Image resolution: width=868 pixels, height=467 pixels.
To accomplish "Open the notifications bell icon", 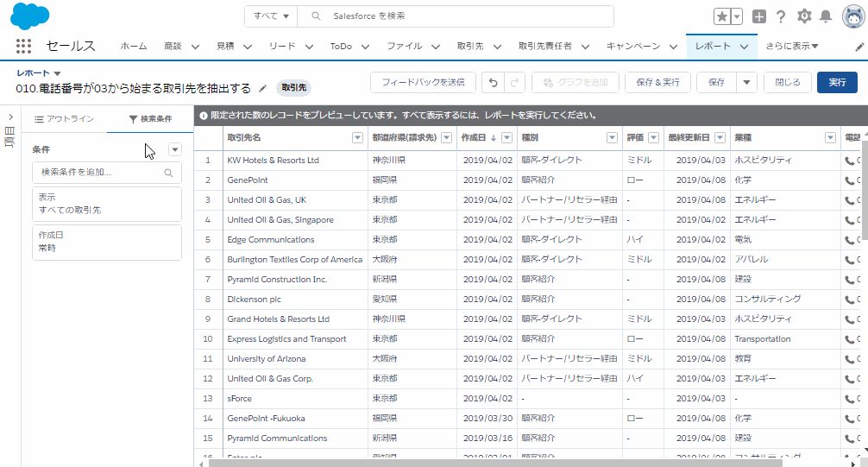I will (x=826, y=16).
